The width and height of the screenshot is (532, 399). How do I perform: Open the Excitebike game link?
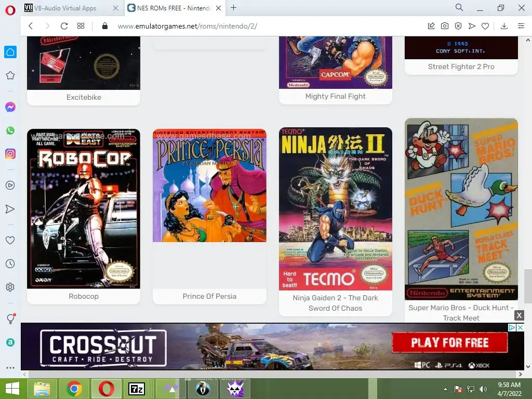(x=84, y=97)
